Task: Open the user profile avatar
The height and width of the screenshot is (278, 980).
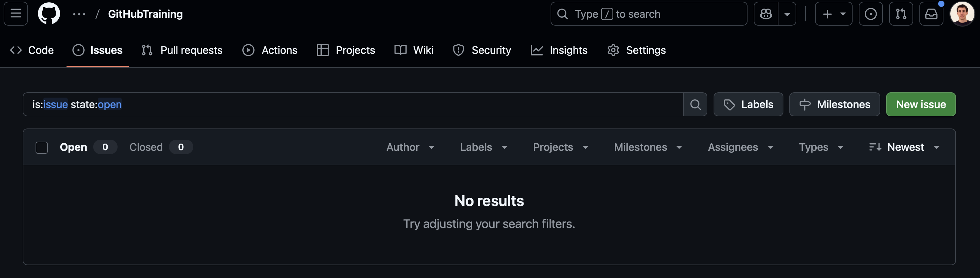Action: click(x=962, y=14)
